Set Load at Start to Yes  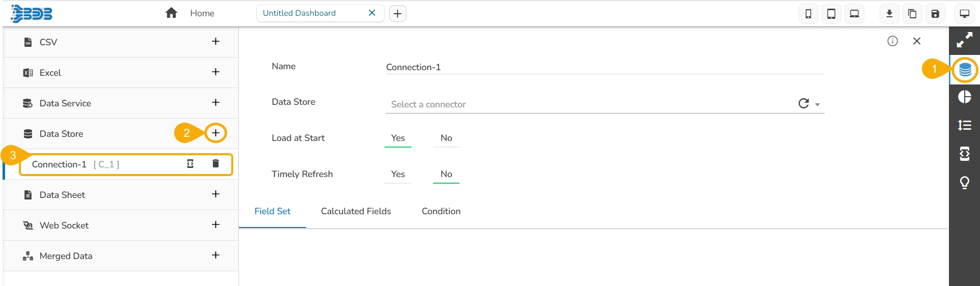click(x=398, y=138)
